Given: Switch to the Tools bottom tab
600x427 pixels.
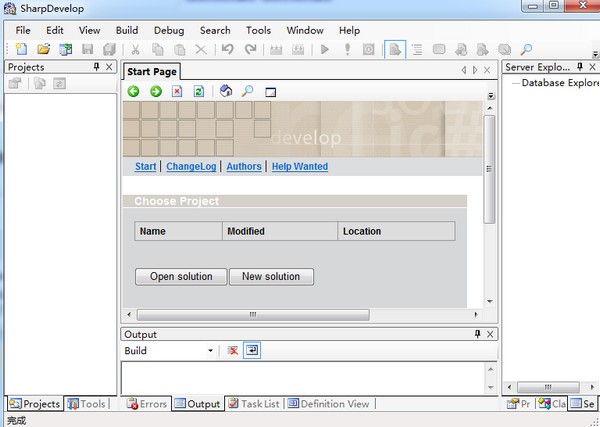Looking at the screenshot, I should tap(86, 404).
